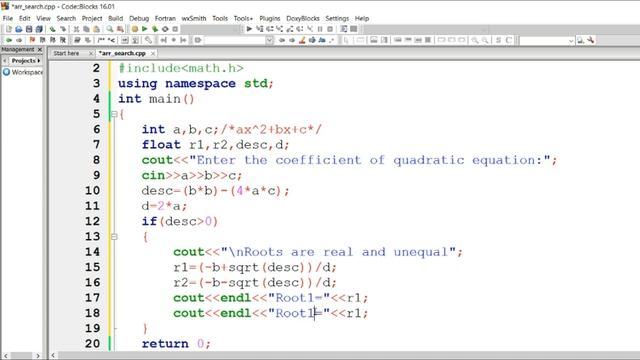The image size is (640, 360).
Task: Expand the incremental search text dropdown
Action: coord(269,40)
